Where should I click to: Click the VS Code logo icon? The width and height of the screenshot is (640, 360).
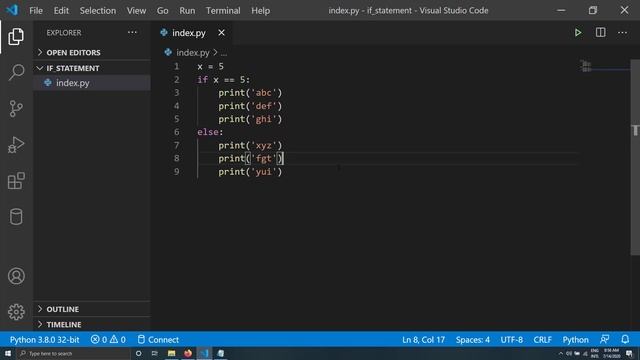click(x=12, y=10)
